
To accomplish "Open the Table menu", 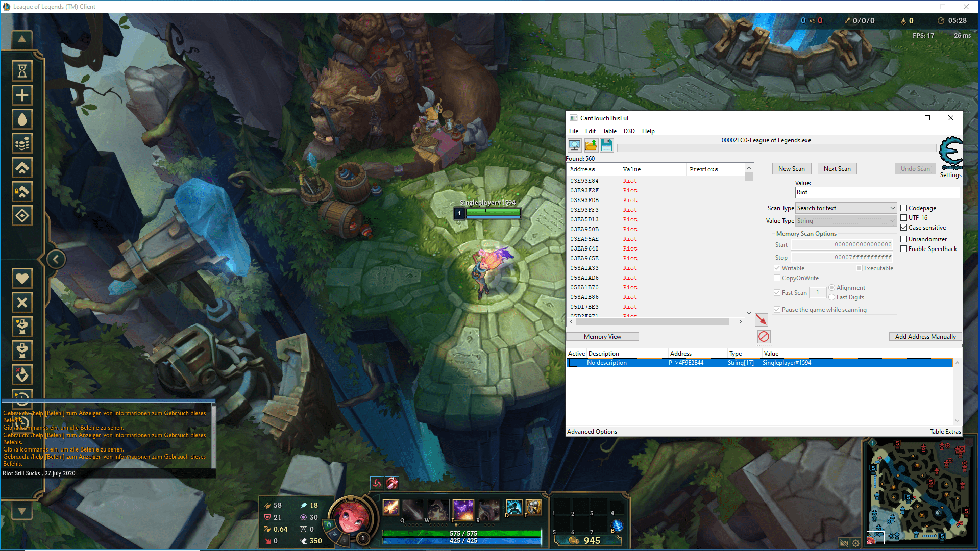I will click(609, 131).
